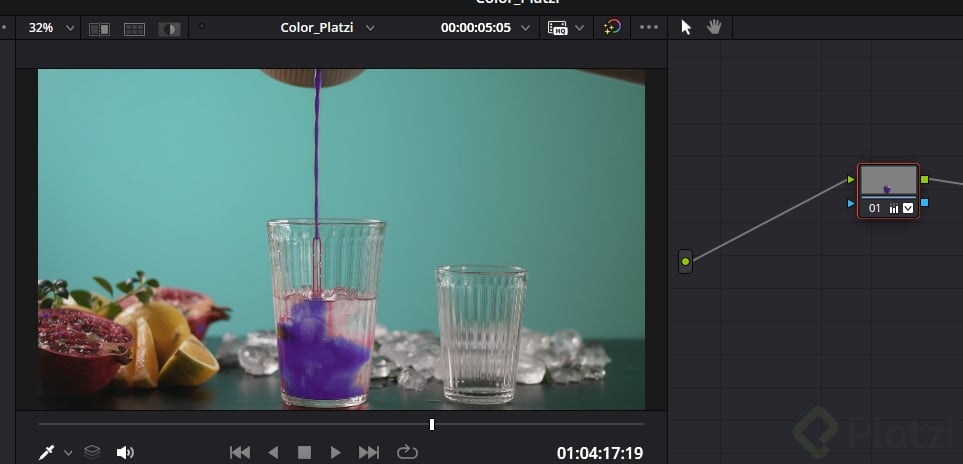Click the layers stack icon below viewer
Screen dimensions: 963x464
coord(92,452)
